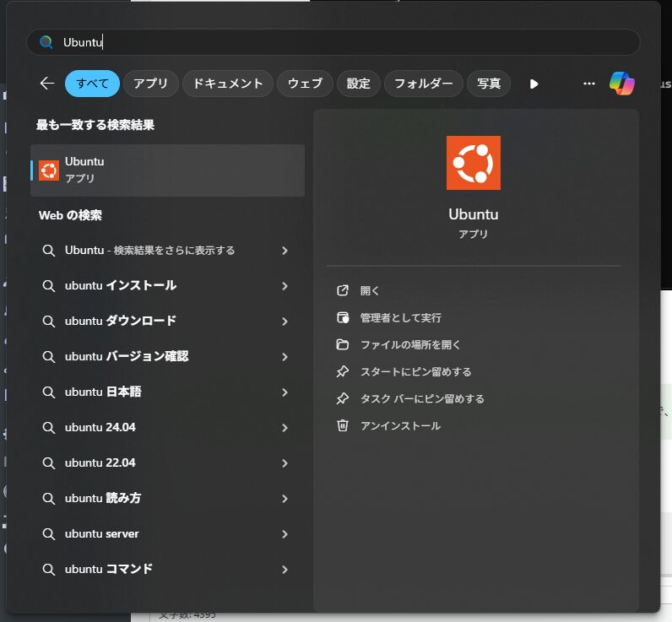Expand chevron for ubuntu ダウンロード
672x622 pixels.
pos(285,322)
